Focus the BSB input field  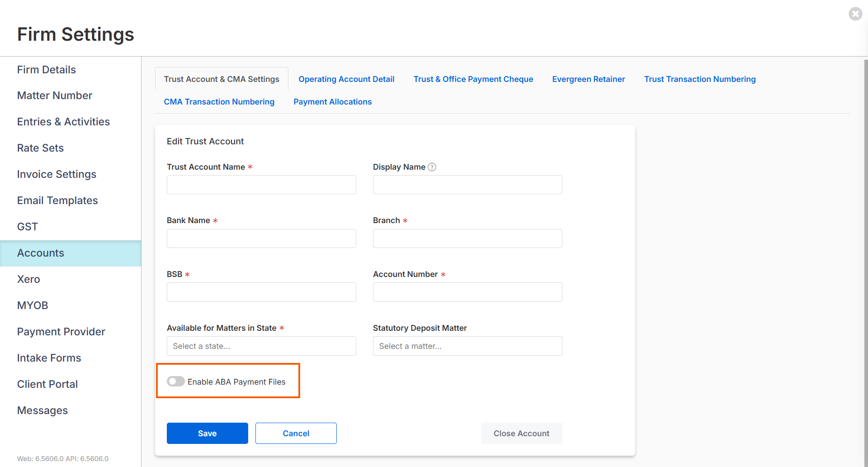click(261, 292)
